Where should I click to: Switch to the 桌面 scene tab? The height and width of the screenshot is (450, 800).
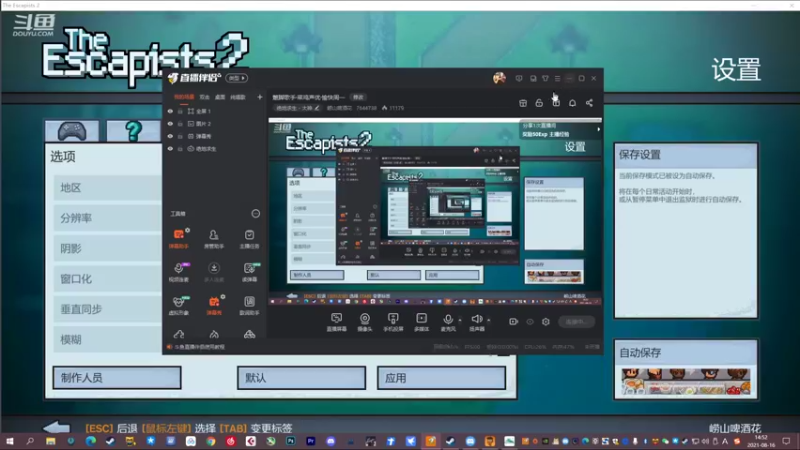[220, 97]
